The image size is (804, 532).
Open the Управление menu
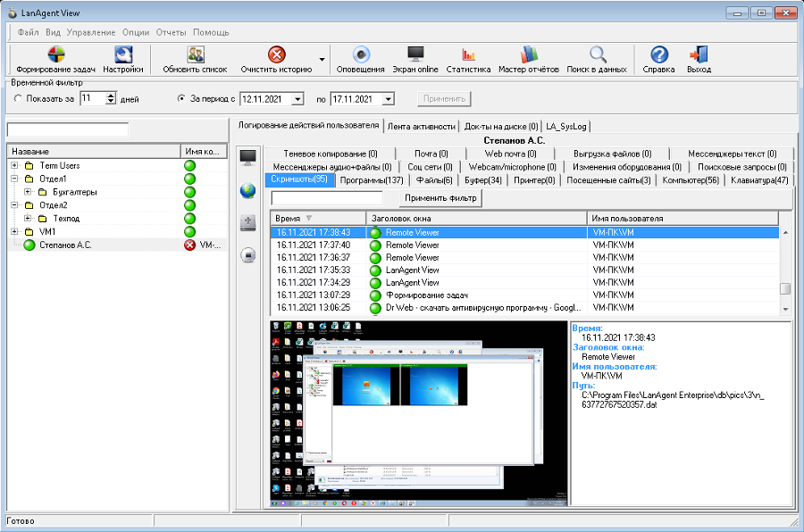[x=91, y=32]
